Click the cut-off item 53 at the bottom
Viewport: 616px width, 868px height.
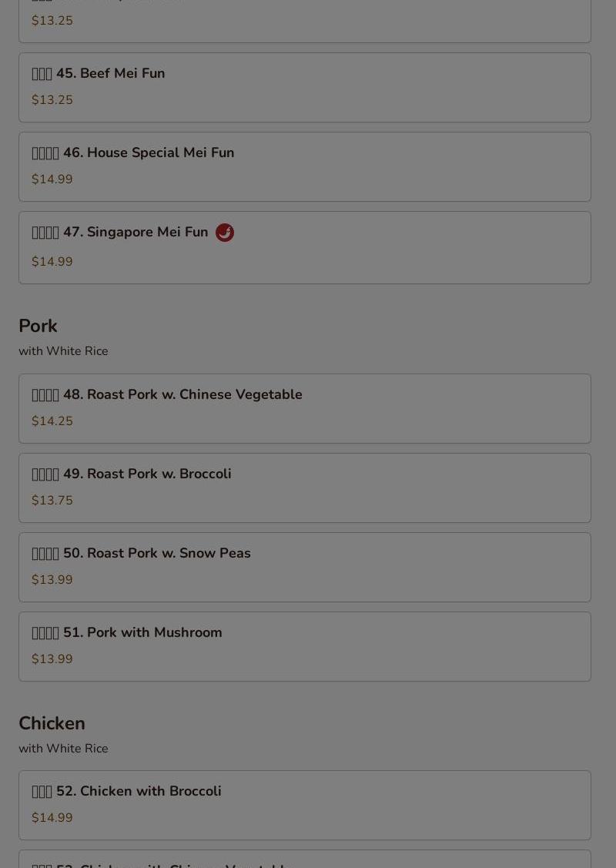[305, 860]
